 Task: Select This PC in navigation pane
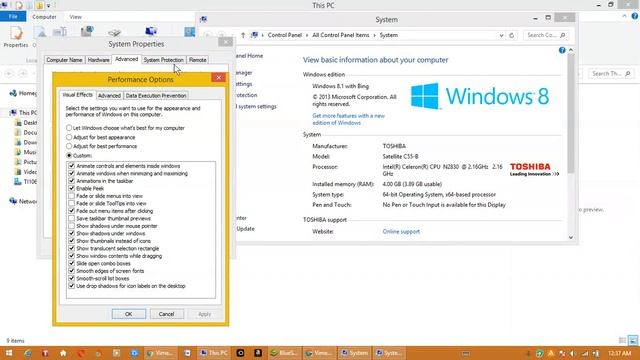[x=24, y=112]
